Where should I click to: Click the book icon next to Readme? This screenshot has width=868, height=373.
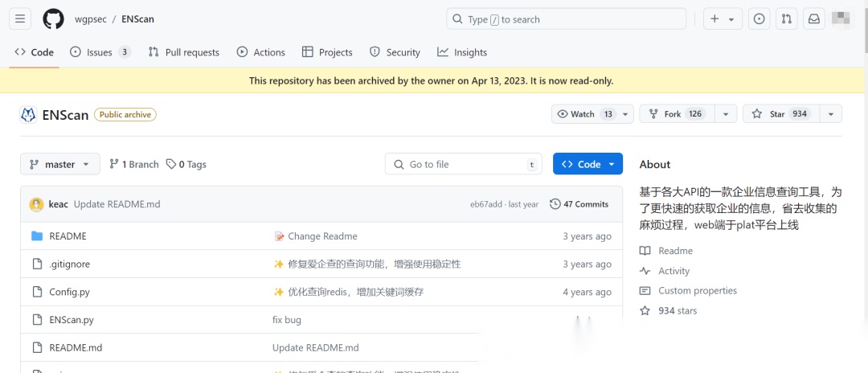645,251
